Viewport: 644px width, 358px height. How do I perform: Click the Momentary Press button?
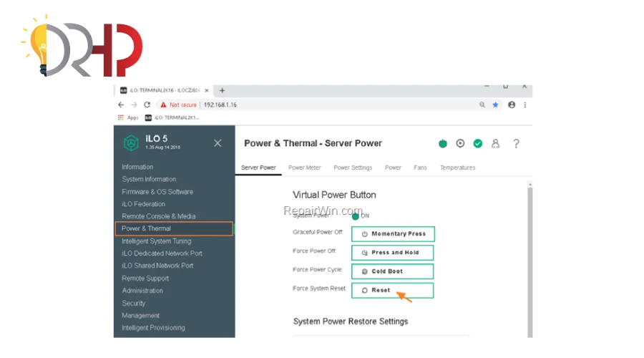[393, 234]
